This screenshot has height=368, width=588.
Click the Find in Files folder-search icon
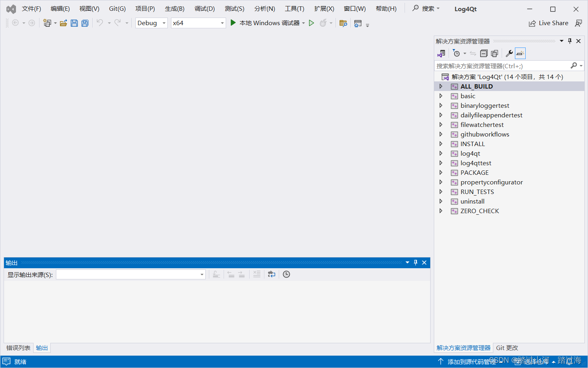[x=343, y=23]
